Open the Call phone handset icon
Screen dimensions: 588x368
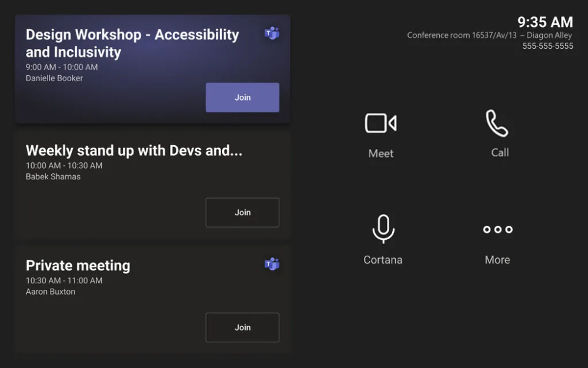tap(497, 123)
